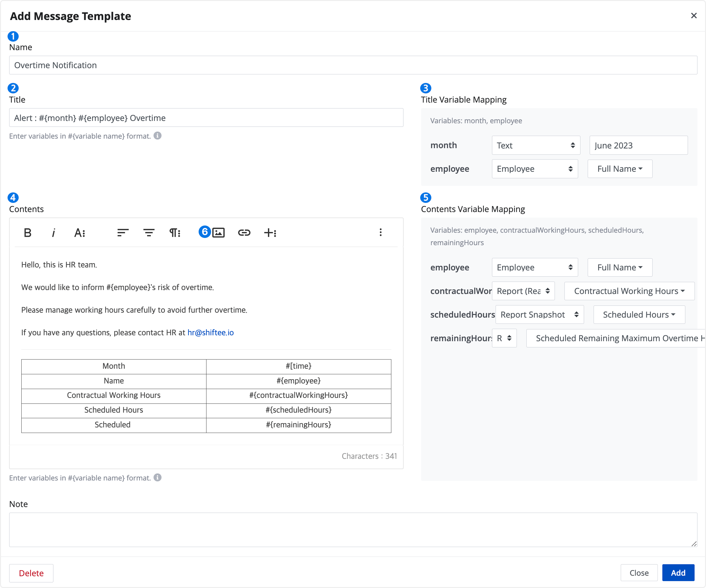Viewport: 706px width, 588px height.
Task: Click info icon beside title variable hint
Action: pyautogui.click(x=157, y=135)
